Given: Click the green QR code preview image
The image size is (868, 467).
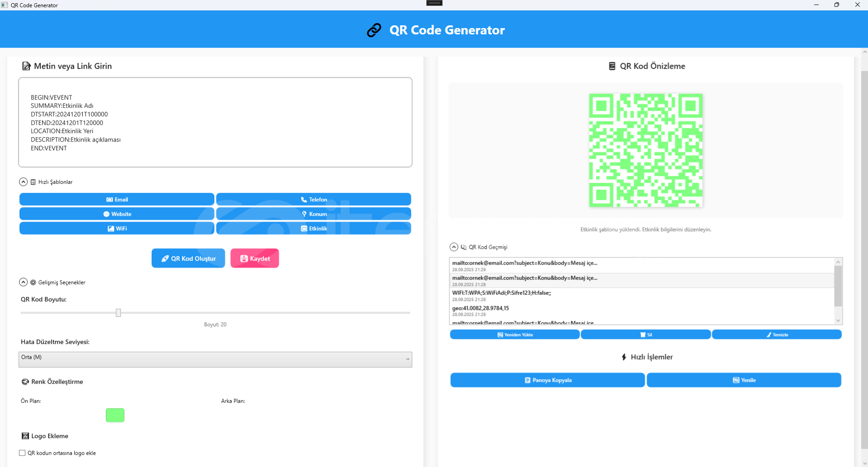Looking at the screenshot, I should click(x=646, y=150).
